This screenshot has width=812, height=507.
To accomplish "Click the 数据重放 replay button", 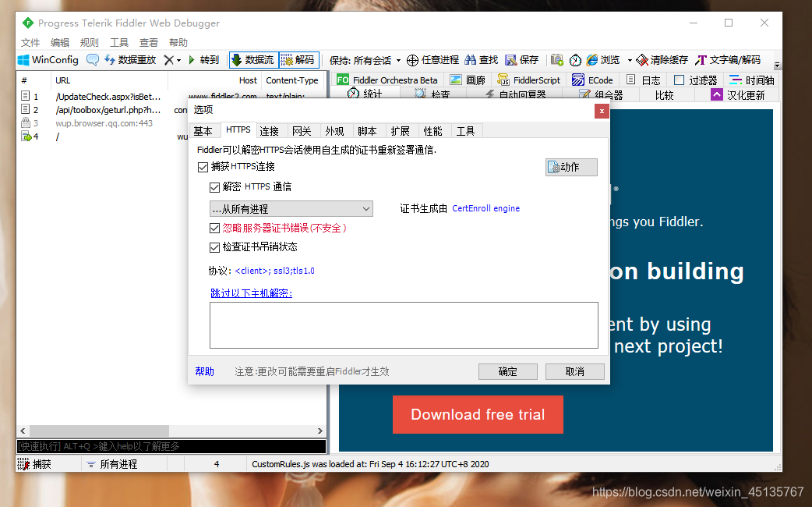I will pyautogui.click(x=130, y=60).
